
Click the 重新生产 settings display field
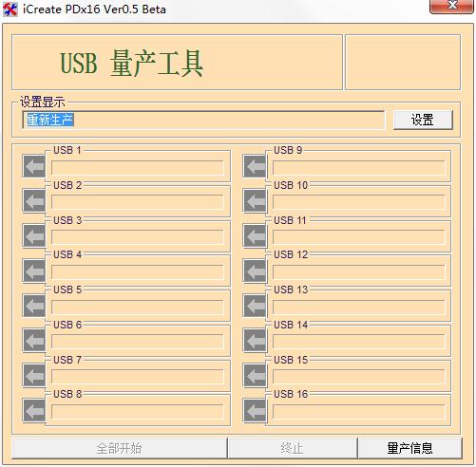point(203,120)
